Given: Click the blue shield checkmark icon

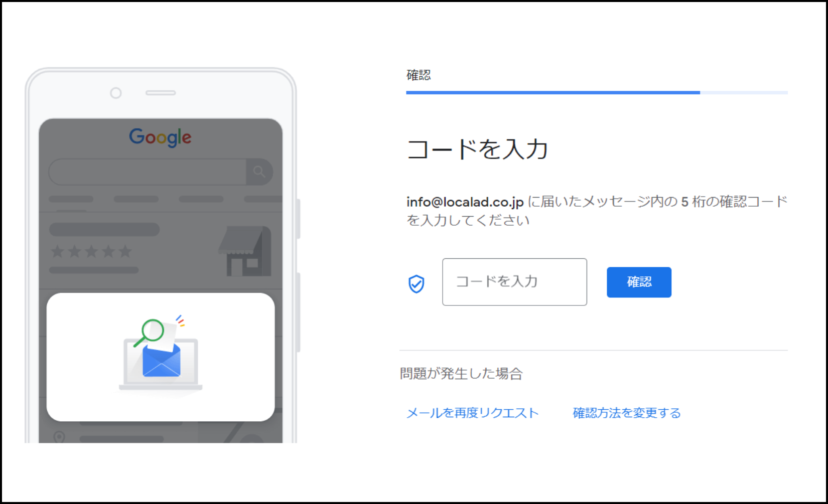Looking at the screenshot, I should coord(416,284).
